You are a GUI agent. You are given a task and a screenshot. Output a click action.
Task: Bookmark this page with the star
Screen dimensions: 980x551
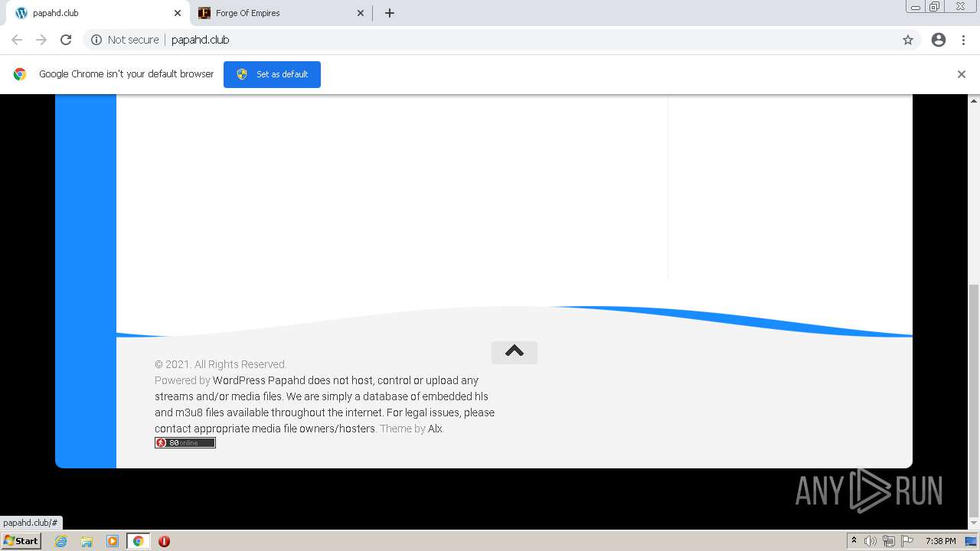pyautogui.click(x=908, y=40)
